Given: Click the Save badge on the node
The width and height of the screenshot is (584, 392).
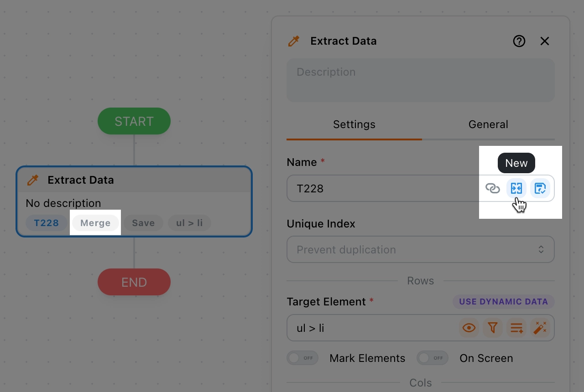Looking at the screenshot, I should coord(143,223).
